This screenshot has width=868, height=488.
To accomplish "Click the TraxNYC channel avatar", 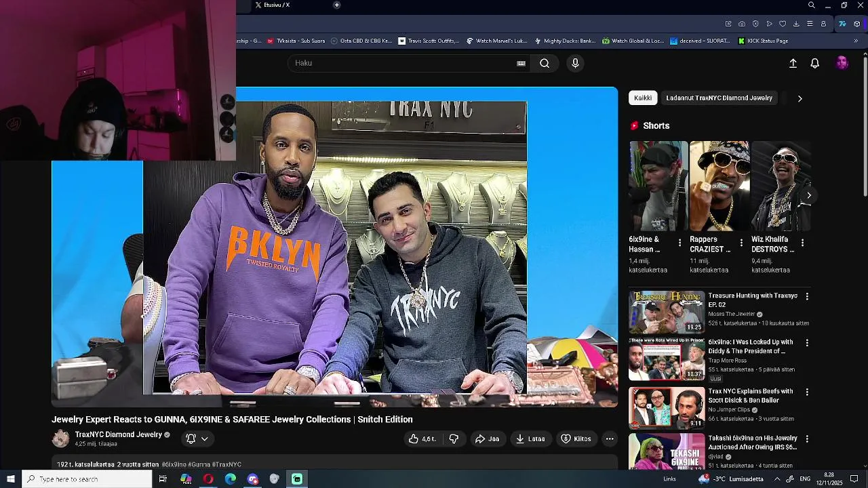I will click(60, 439).
